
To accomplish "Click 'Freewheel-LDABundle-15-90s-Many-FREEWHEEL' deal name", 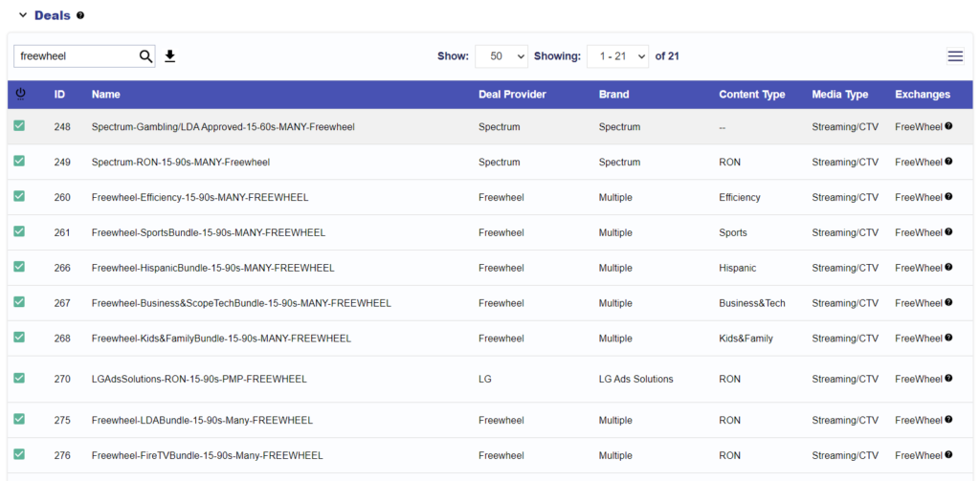I will (x=202, y=421).
